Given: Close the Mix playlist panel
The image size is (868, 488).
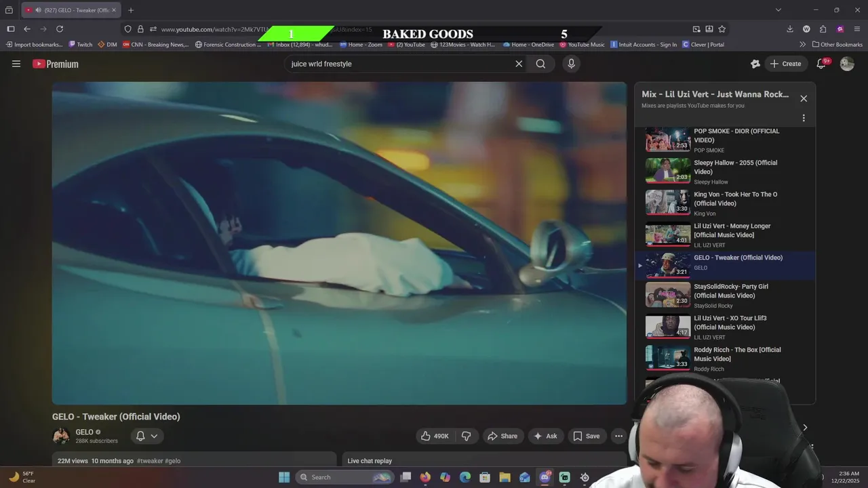Looking at the screenshot, I should [804, 98].
